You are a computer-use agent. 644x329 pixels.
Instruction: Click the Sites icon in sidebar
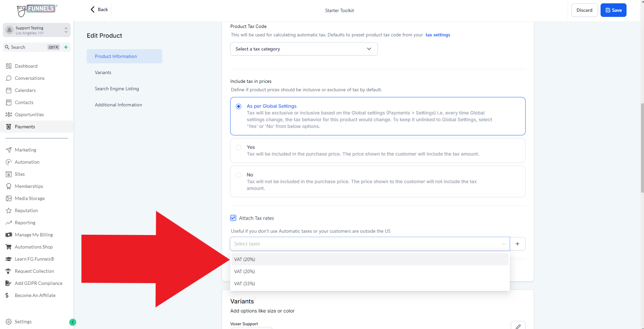click(9, 174)
